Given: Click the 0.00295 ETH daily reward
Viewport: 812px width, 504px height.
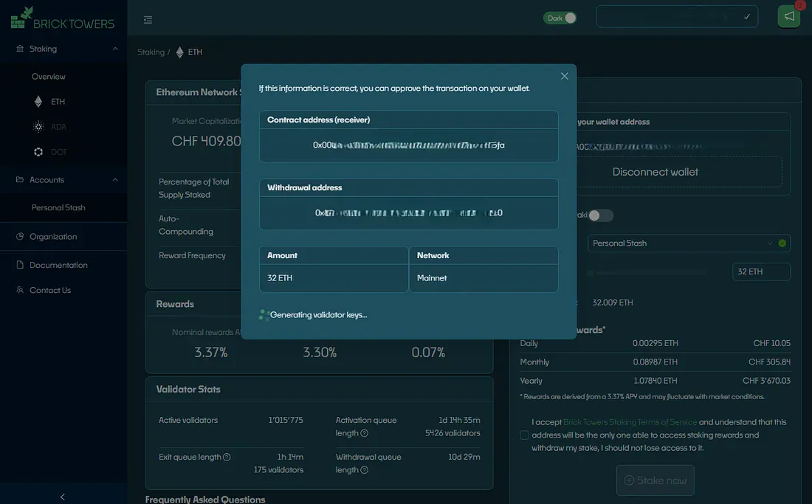Looking at the screenshot, I should 655,344.
